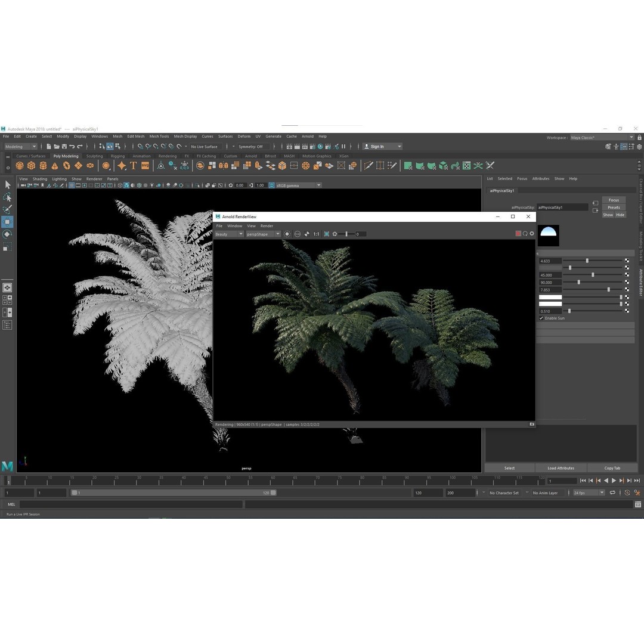Click the Go to output connection icon
This screenshot has width=644, height=644.
coord(595,210)
